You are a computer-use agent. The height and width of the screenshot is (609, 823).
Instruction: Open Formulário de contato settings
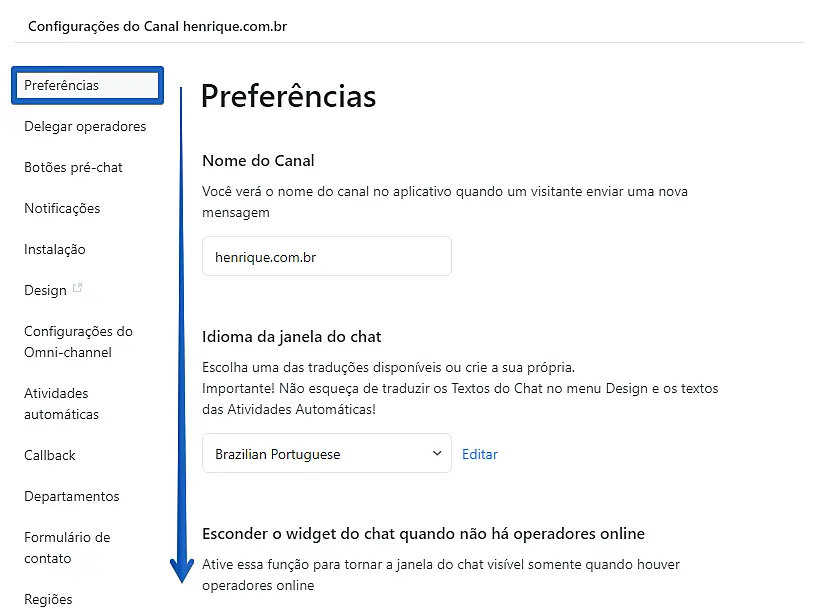tap(67, 548)
